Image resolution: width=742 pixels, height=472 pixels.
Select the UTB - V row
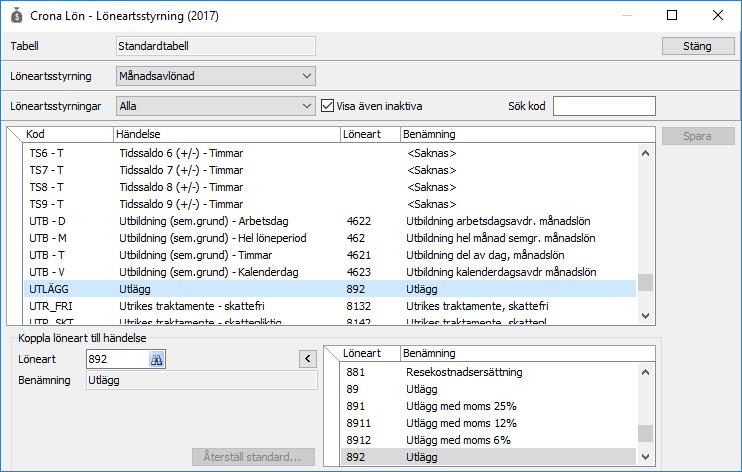[x=330, y=272]
